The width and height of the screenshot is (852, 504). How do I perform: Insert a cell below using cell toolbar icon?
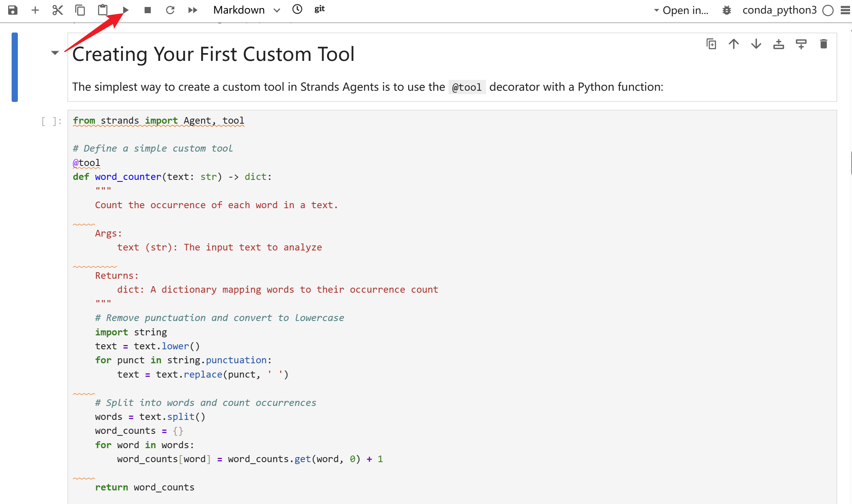[801, 44]
